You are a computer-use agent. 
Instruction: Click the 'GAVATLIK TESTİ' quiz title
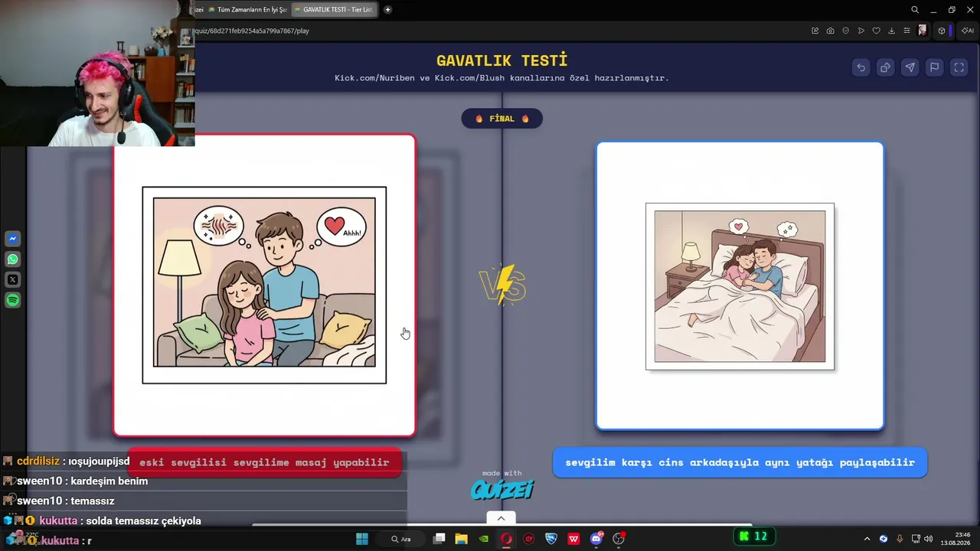pyautogui.click(x=502, y=60)
